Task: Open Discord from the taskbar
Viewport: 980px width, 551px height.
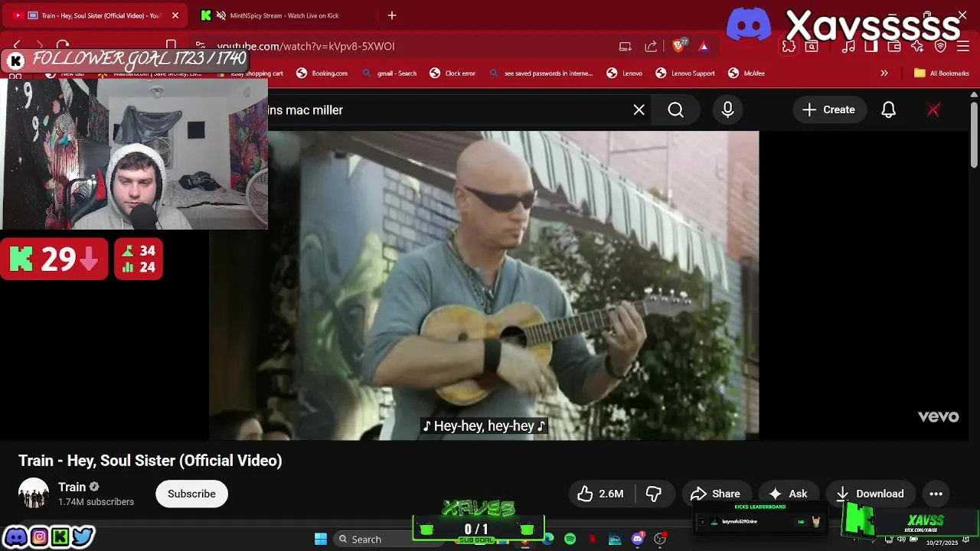Action: coord(638,539)
